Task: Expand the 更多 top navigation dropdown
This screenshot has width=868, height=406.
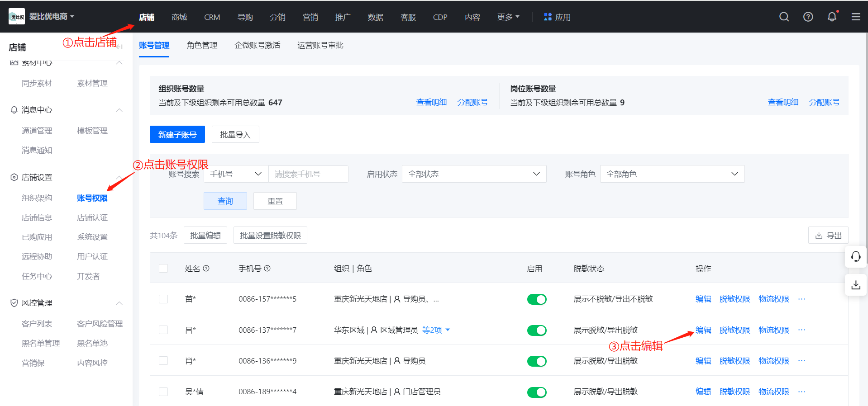Action: pos(508,17)
